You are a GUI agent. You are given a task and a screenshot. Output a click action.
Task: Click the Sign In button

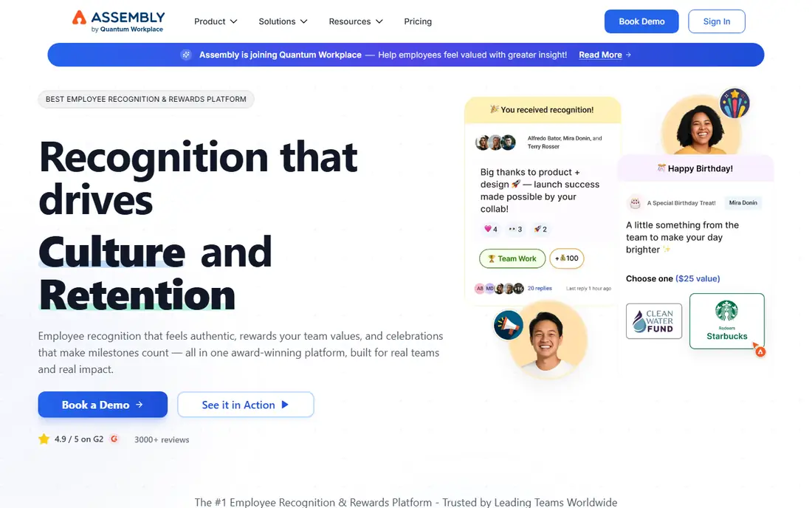click(716, 21)
